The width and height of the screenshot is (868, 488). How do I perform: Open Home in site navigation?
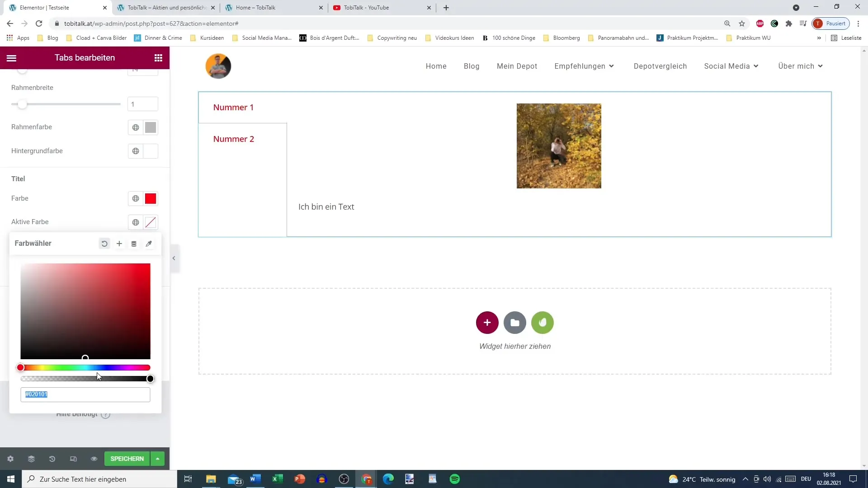[x=436, y=66]
